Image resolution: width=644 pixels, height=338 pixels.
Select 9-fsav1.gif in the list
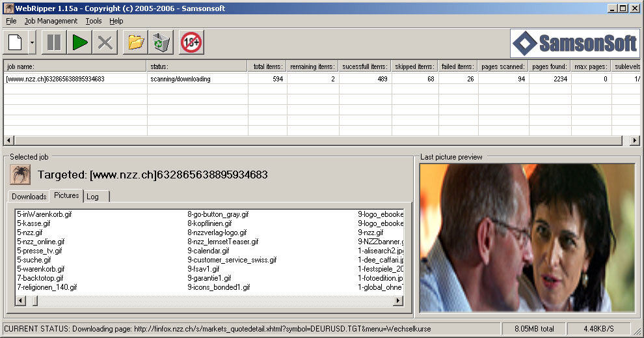tap(204, 269)
